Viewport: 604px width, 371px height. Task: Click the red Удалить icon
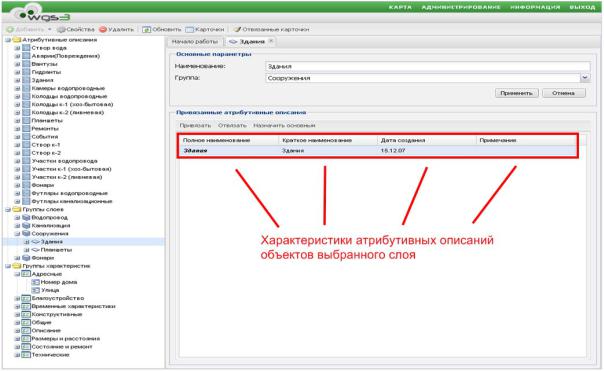coord(102,29)
